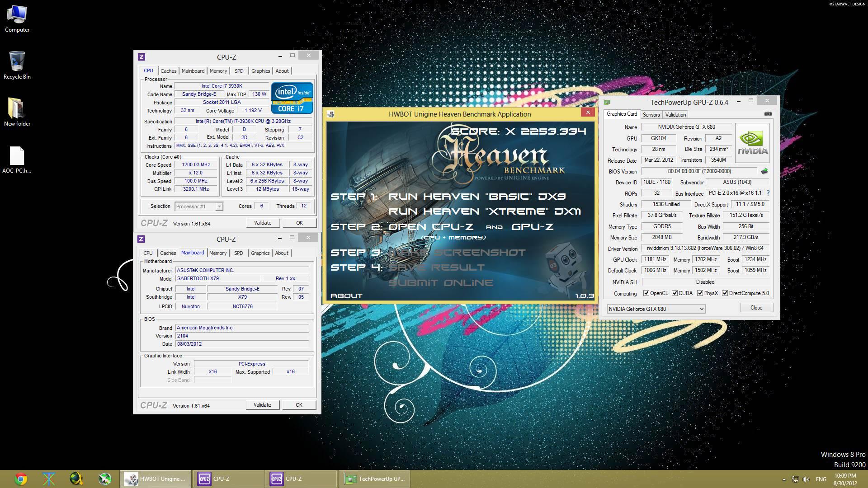
Task: Click the HWBOT Heaven window title icon
Action: point(331,114)
